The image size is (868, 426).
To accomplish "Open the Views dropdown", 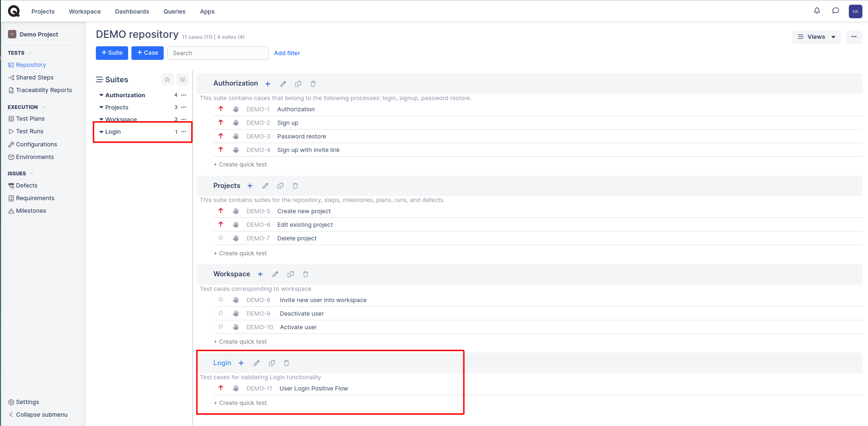I will coord(816,37).
